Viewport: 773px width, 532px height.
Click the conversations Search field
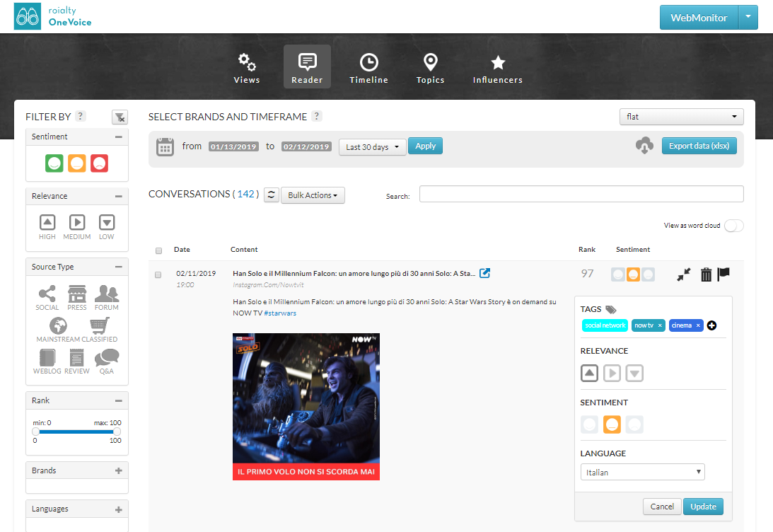(x=581, y=194)
